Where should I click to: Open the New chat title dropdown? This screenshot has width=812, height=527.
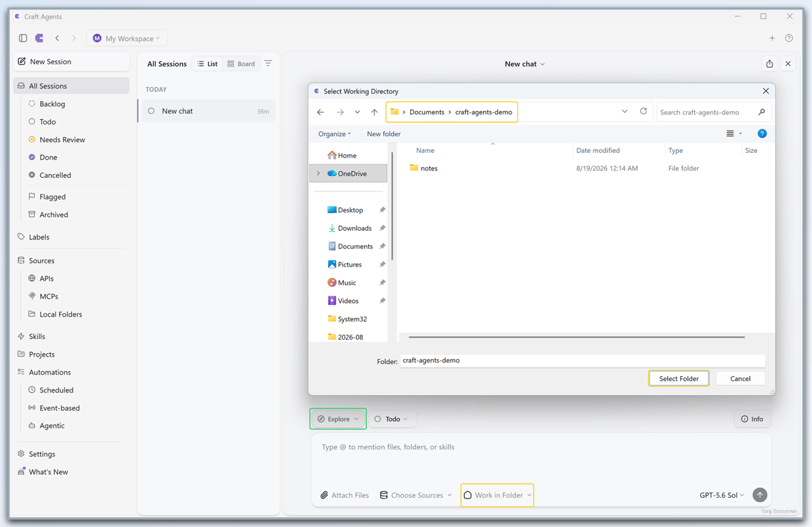click(524, 64)
